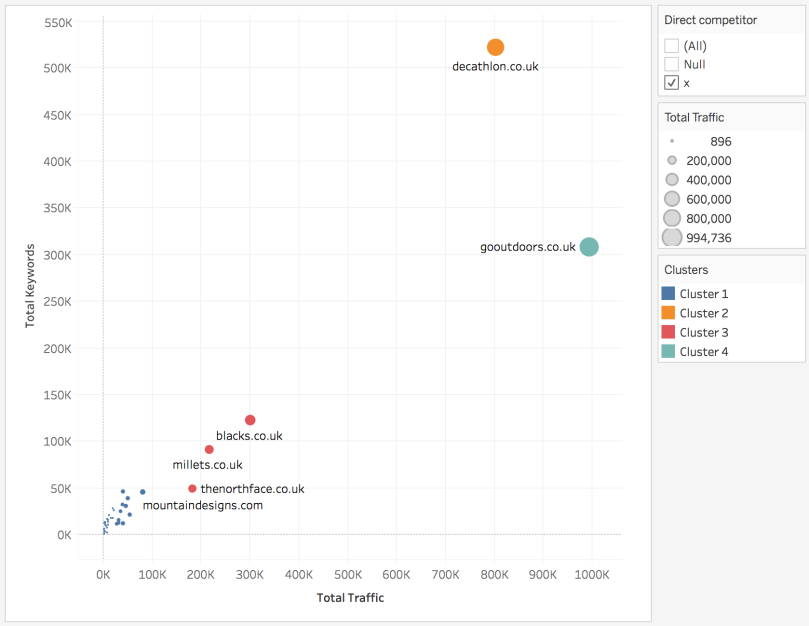
Task: Click the Cluster 1 legend text
Action: tap(704, 294)
